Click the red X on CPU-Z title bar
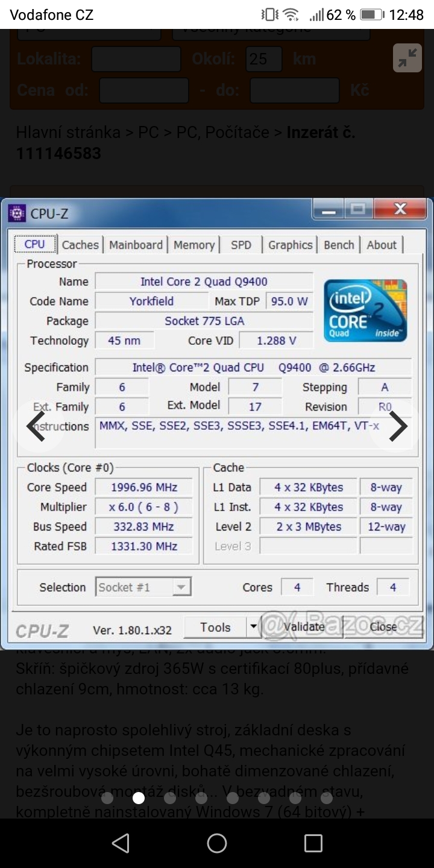The height and width of the screenshot is (868, 434). point(400,209)
